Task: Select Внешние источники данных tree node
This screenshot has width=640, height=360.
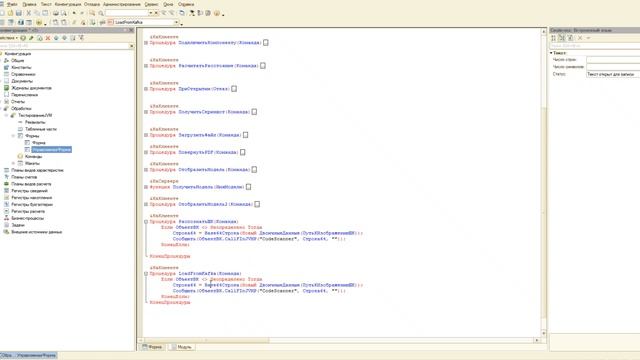Action: click(x=36, y=232)
